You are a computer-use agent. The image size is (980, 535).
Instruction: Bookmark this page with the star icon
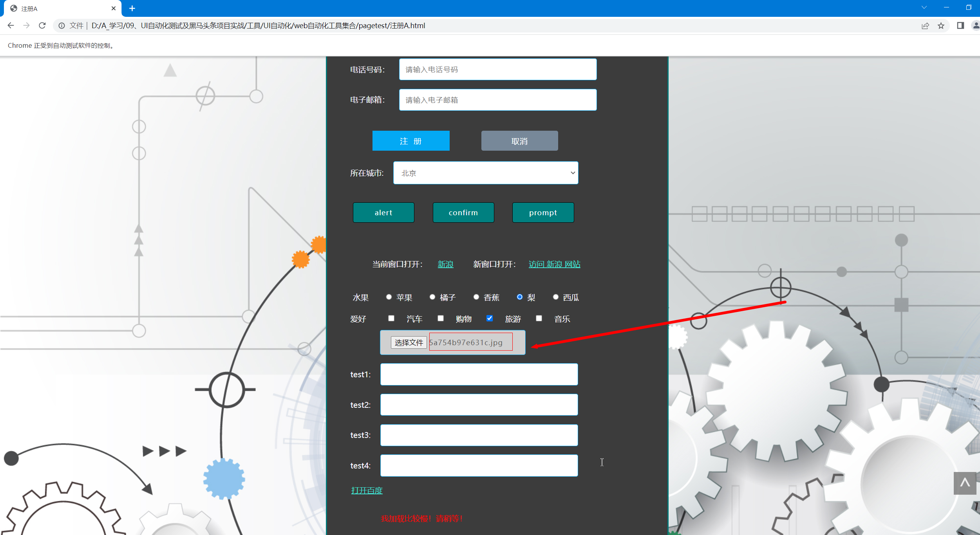tap(941, 26)
